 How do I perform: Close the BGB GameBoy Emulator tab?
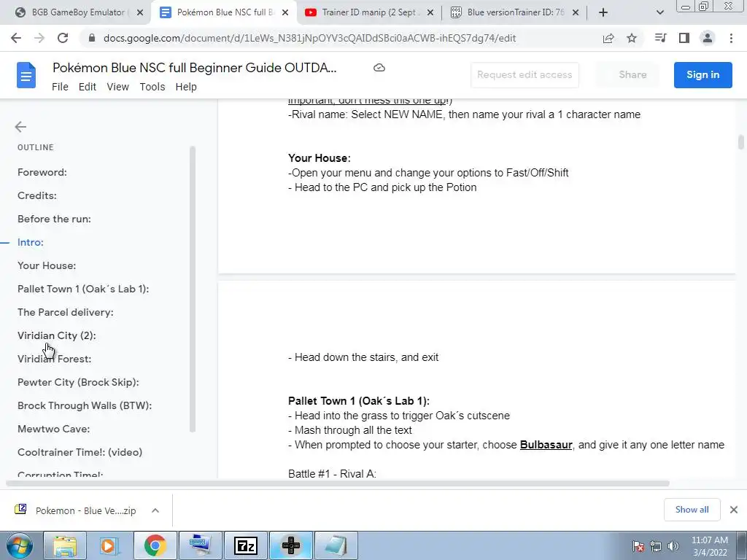click(140, 12)
